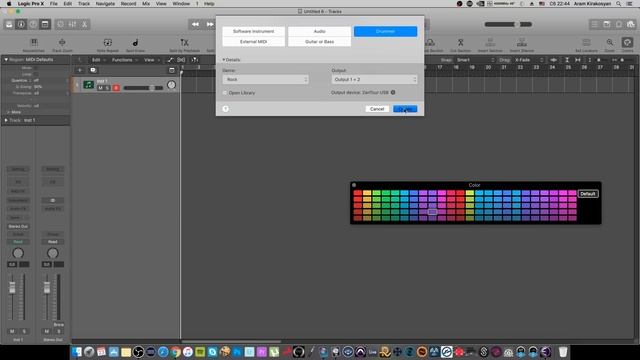Screen dimensions: 640x360
Task: Expand the Track Inst 1 inspector section
Action: pos(6,120)
